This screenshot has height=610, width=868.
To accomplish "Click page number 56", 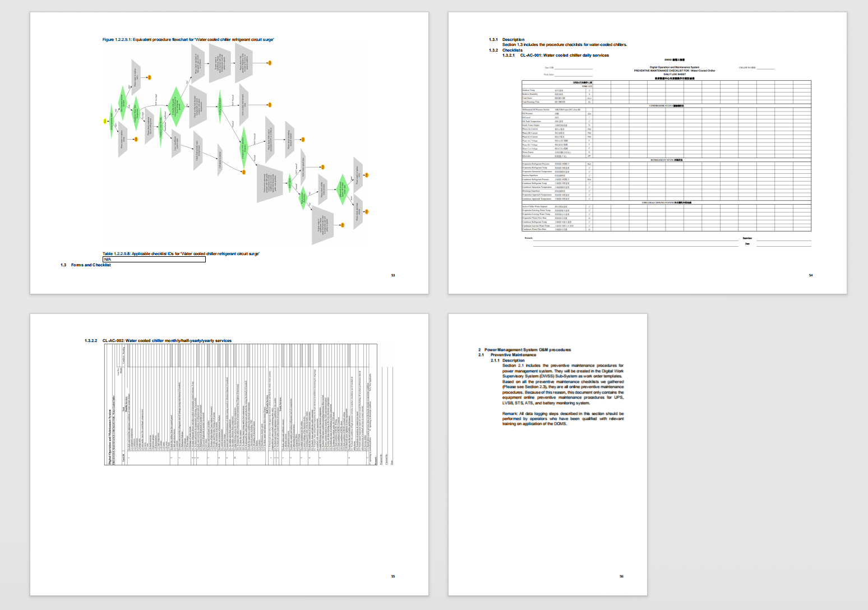I will [621, 576].
